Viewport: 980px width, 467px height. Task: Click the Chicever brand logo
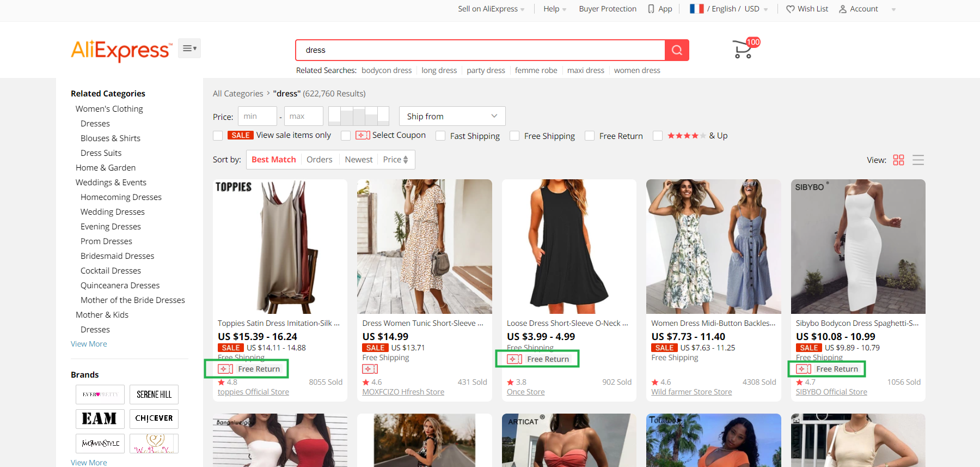[x=154, y=419]
